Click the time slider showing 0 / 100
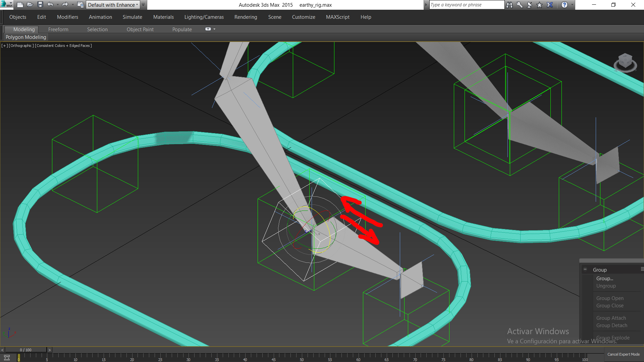 [25, 350]
